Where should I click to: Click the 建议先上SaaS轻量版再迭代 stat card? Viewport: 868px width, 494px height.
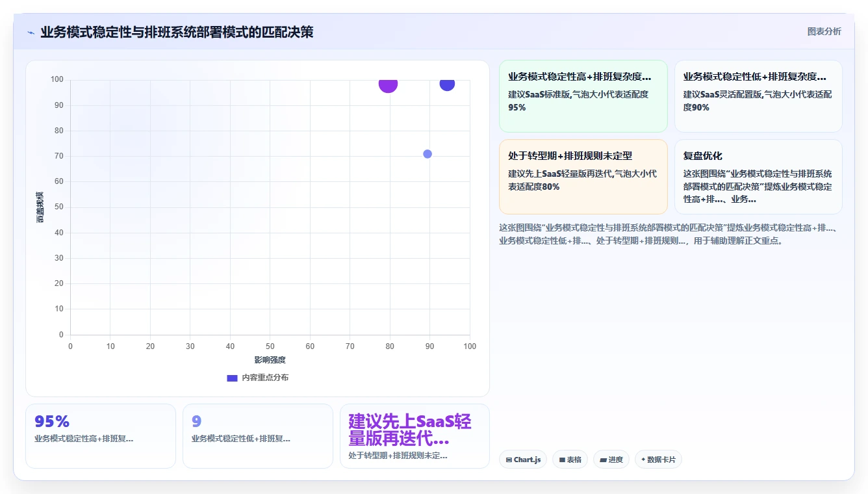[415, 436]
